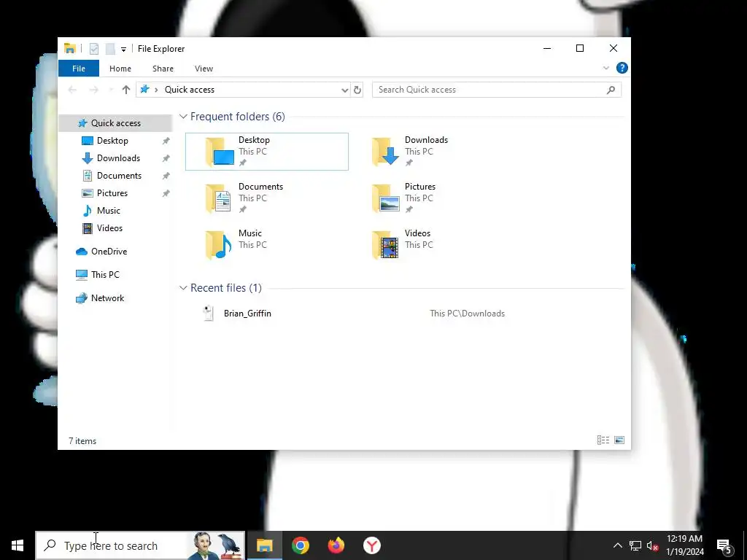Open the File Explorer Help icon

tap(622, 68)
